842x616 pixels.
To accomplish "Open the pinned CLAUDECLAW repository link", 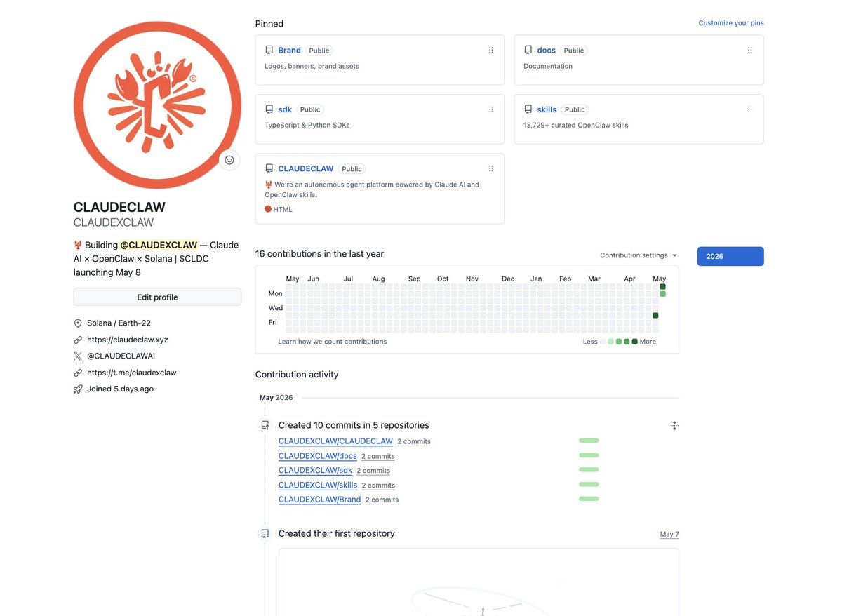I will [x=306, y=168].
